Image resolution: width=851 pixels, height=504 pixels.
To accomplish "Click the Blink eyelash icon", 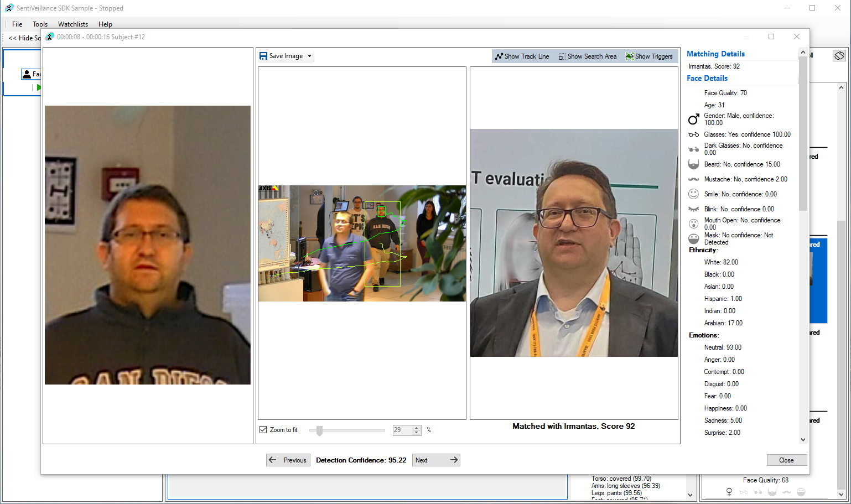I will 694,209.
